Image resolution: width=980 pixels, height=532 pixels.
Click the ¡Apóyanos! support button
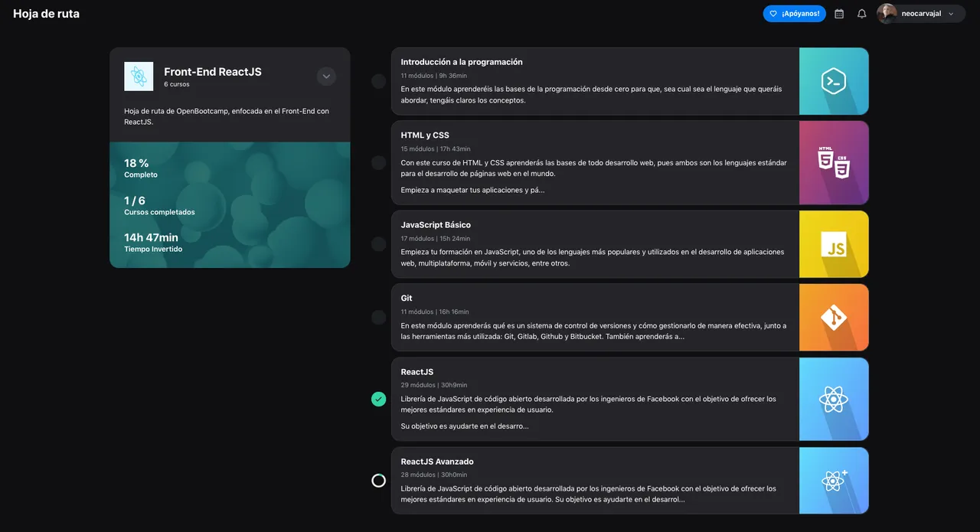tap(795, 14)
